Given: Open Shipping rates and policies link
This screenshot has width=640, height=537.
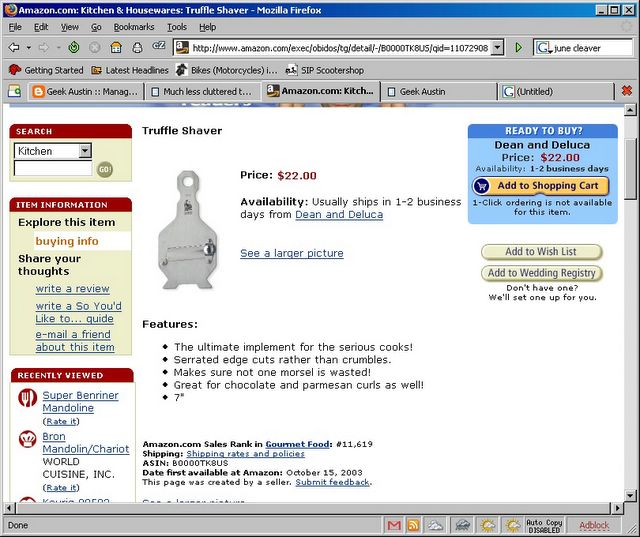Looking at the screenshot, I should (x=245, y=454).
